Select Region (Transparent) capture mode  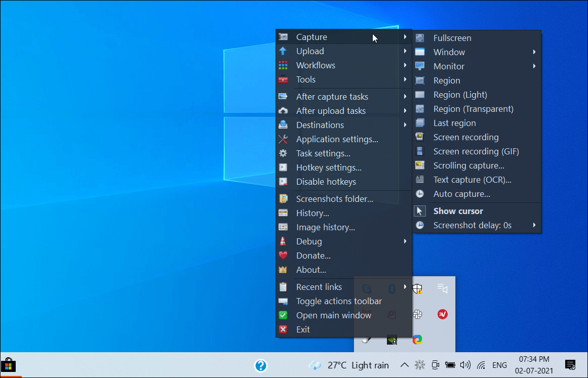point(473,109)
